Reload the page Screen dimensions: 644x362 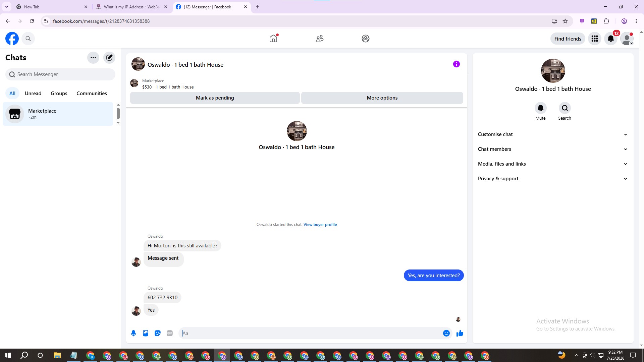(32, 21)
